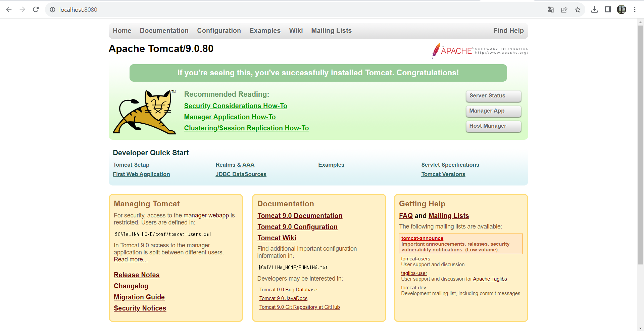This screenshot has height=331, width=644.
Task: Open Manager Application How-To link
Action: click(x=230, y=117)
